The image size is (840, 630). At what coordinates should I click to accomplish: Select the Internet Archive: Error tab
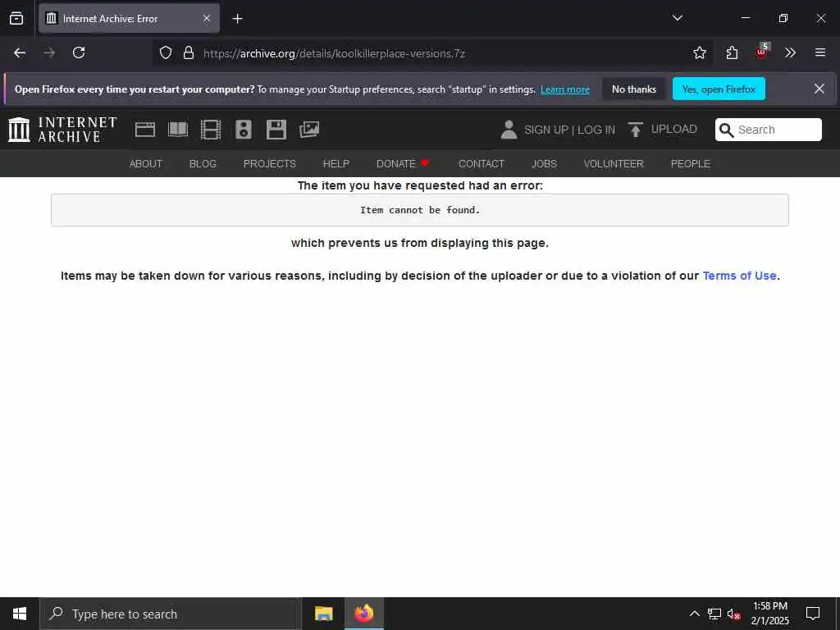[x=129, y=19]
